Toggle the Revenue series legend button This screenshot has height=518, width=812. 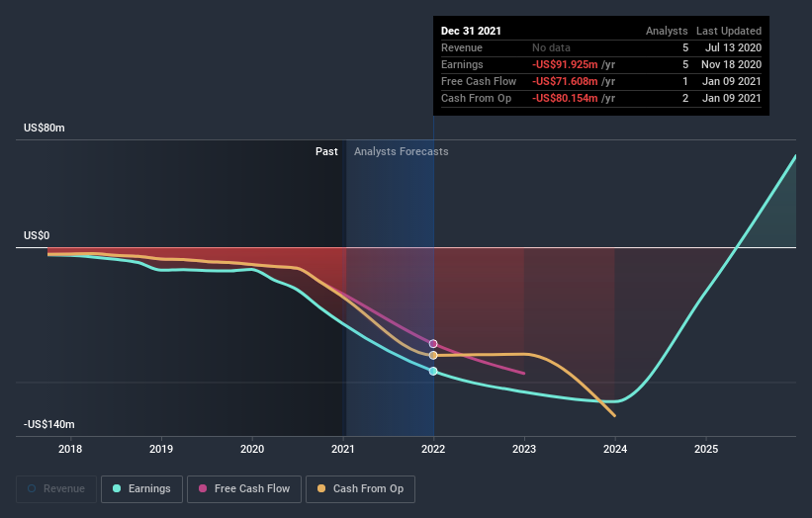[x=56, y=489]
